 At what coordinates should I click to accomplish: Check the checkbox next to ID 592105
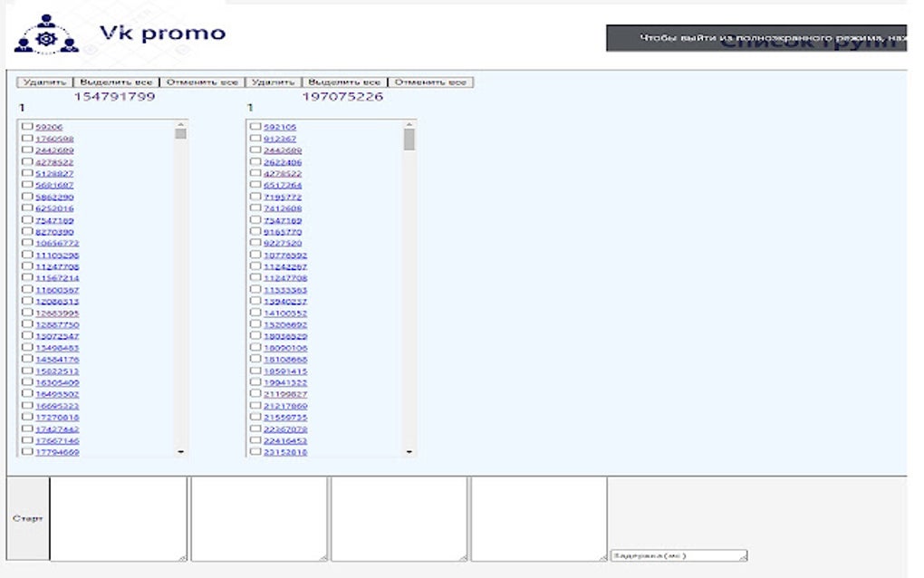tap(256, 127)
